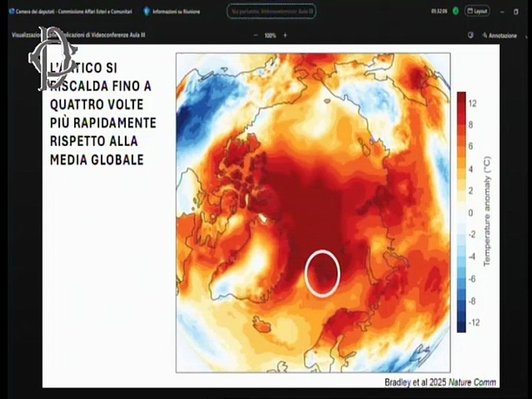The width and height of the screenshot is (532, 399).
Task: Click the green status indicator next to Layout
Action: (x=456, y=11)
